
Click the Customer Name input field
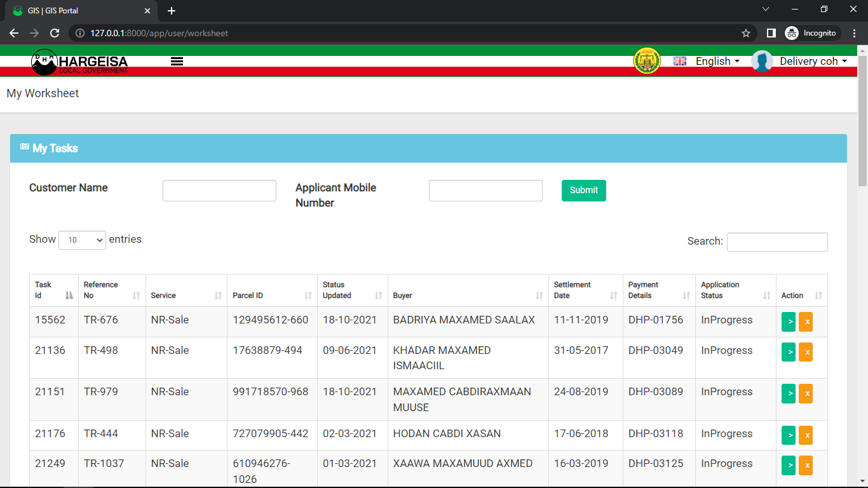pyautogui.click(x=219, y=191)
